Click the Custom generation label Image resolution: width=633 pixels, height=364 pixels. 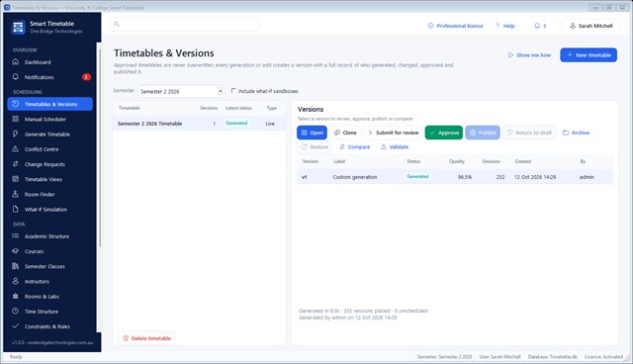(x=355, y=177)
